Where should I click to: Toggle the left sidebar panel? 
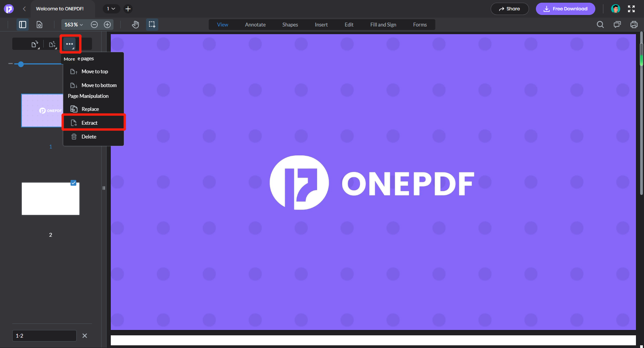point(23,25)
